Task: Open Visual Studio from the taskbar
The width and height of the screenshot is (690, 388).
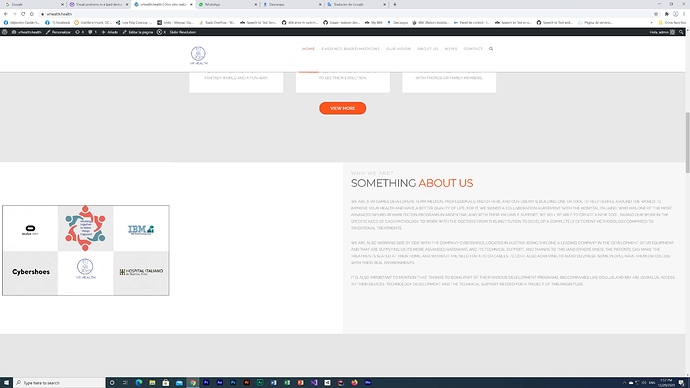Action: (314, 383)
